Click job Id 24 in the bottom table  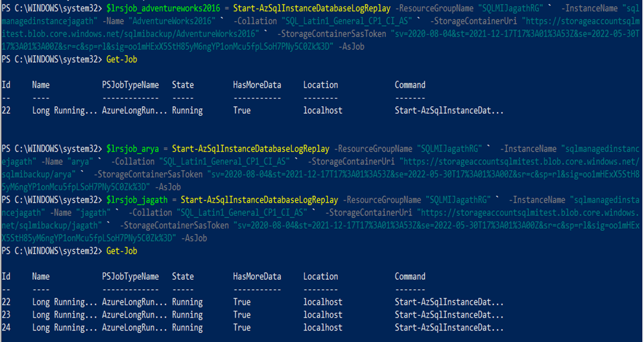click(x=6, y=327)
